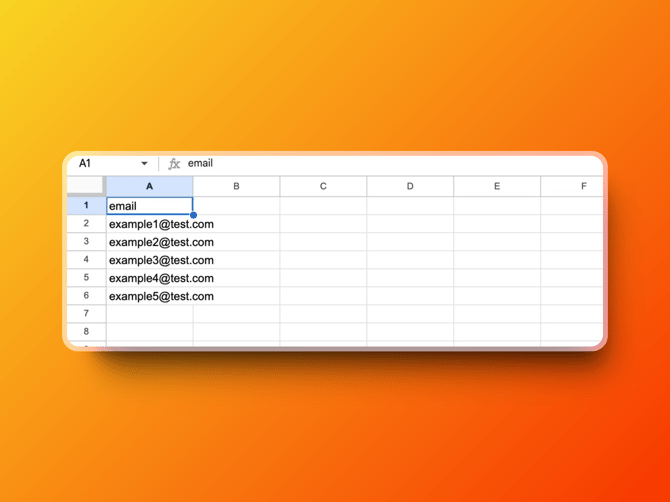Image resolution: width=670 pixels, height=502 pixels.
Task: Select column B header
Action: (x=236, y=186)
